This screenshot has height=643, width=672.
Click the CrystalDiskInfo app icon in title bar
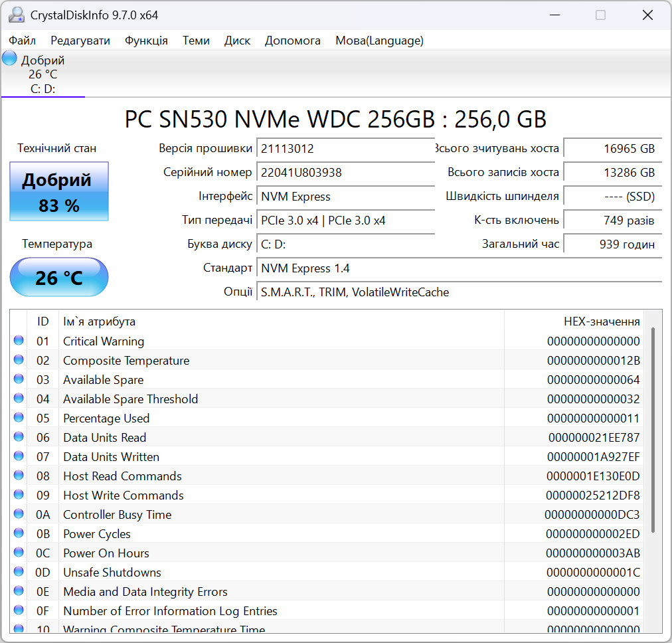coord(17,15)
